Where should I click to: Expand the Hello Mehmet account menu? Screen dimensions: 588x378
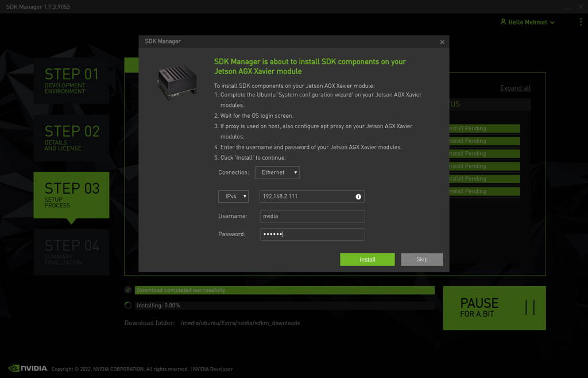click(x=528, y=22)
